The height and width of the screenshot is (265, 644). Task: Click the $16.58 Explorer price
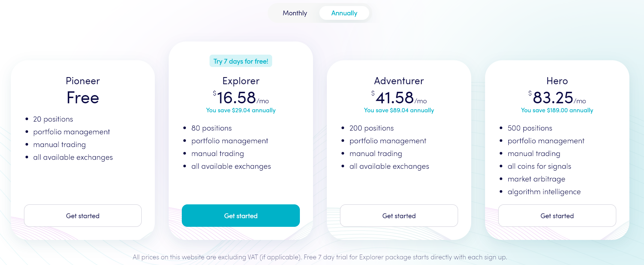click(x=241, y=98)
